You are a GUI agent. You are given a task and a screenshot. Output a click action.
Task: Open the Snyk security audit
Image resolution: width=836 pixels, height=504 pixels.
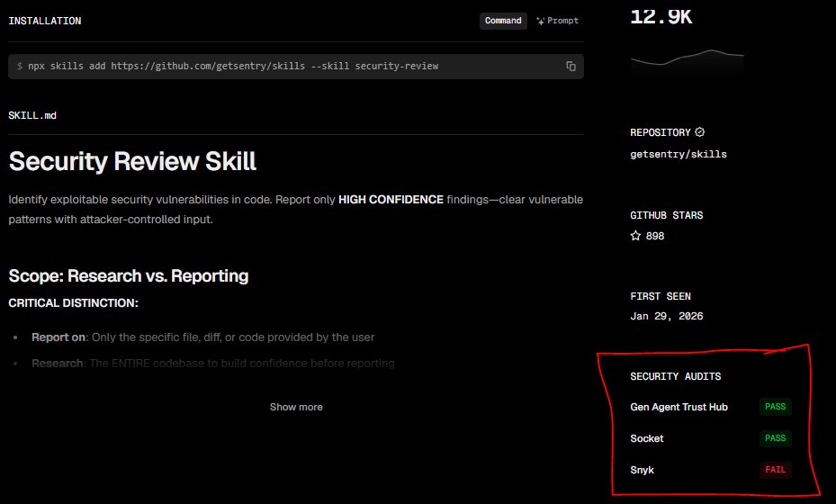(x=642, y=470)
